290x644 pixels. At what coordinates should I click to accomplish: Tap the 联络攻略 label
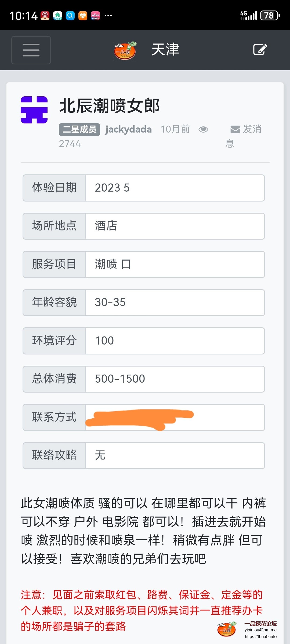click(x=54, y=455)
